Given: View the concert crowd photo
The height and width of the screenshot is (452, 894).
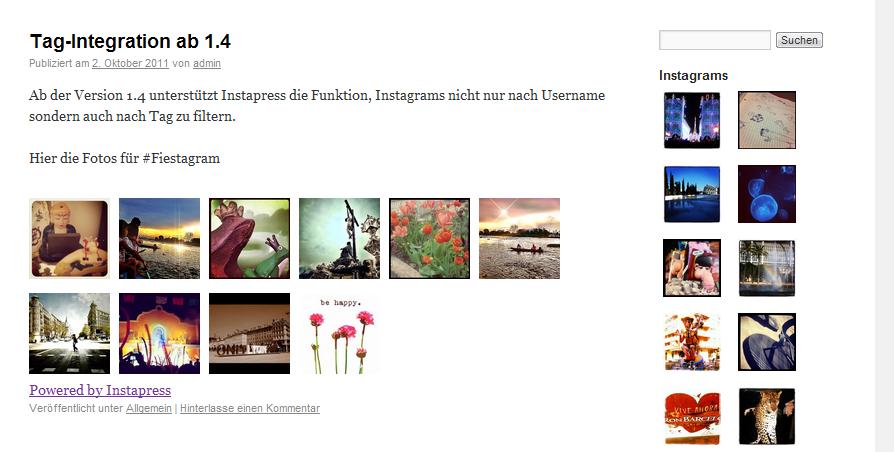Looking at the screenshot, I should pyautogui.click(x=159, y=333).
